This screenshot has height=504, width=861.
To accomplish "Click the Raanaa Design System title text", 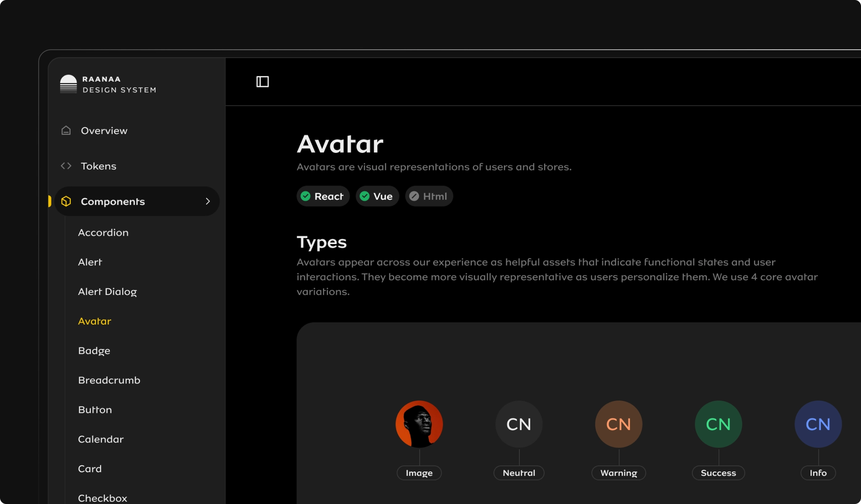I will [119, 84].
